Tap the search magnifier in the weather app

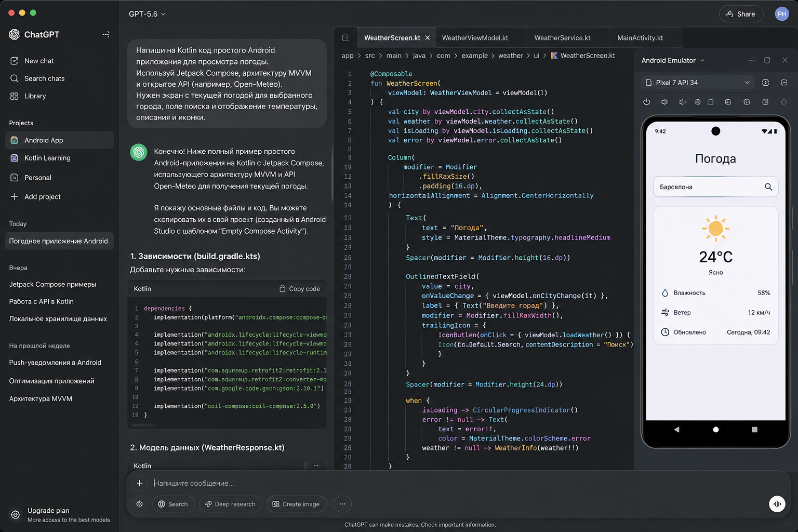pos(768,187)
